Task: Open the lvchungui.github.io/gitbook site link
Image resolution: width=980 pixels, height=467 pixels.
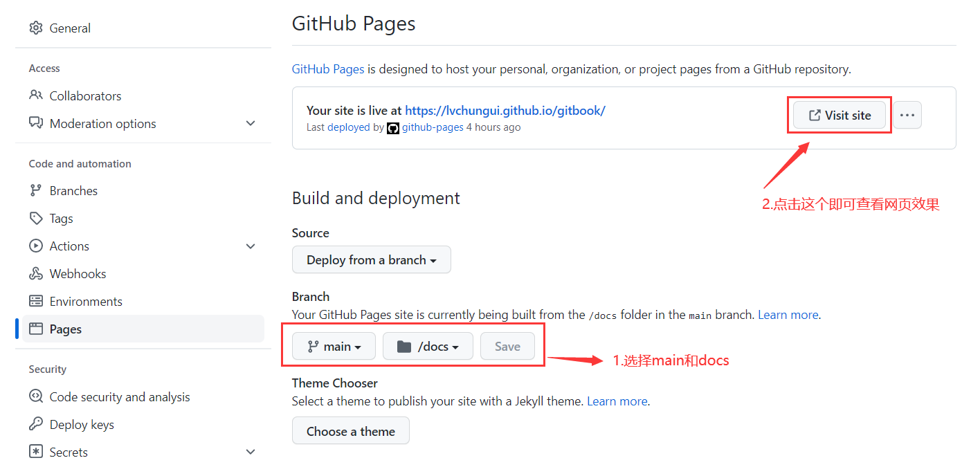Action: coord(505,110)
